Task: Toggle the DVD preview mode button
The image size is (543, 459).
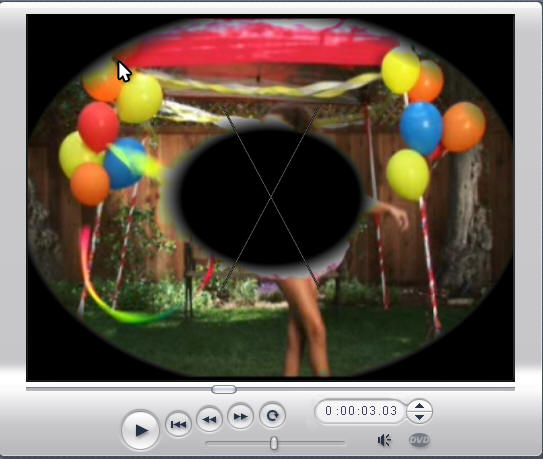Action: [419, 440]
